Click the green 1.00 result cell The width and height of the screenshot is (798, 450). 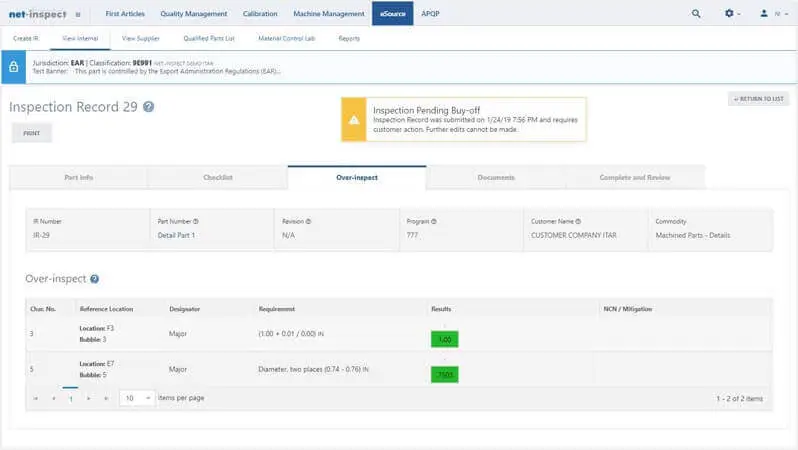pos(443,339)
